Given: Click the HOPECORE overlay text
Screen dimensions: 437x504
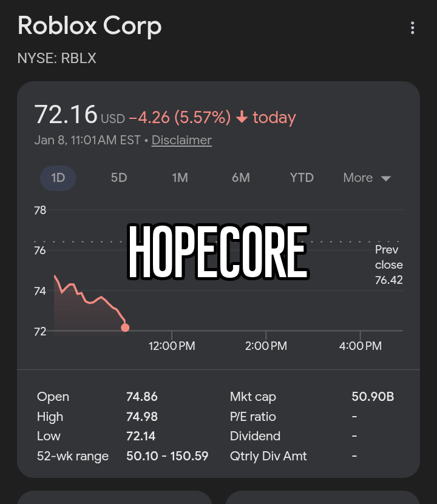Looking at the screenshot, I should (x=217, y=253).
